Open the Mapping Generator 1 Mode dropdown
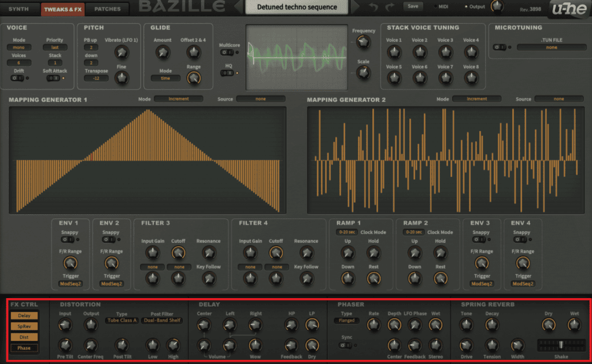This screenshot has height=364, width=592. click(178, 99)
